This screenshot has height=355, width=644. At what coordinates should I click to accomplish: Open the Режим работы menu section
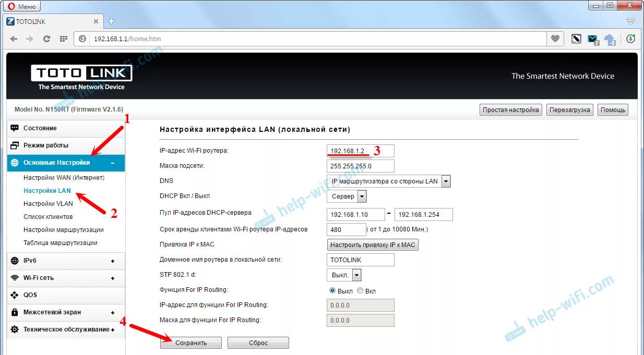(x=66, y=145)
